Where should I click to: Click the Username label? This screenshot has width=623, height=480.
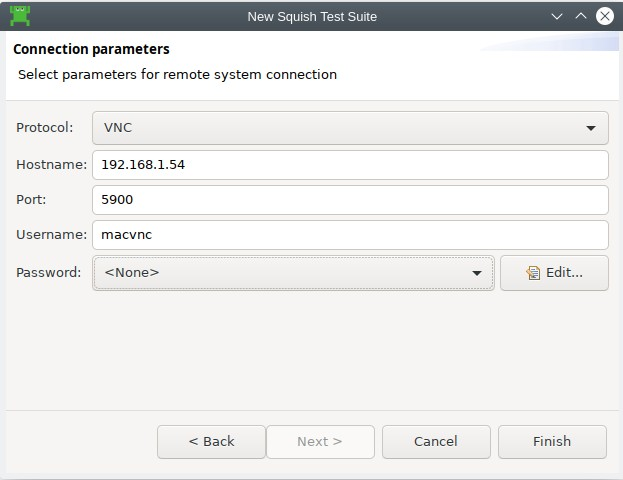52,235
